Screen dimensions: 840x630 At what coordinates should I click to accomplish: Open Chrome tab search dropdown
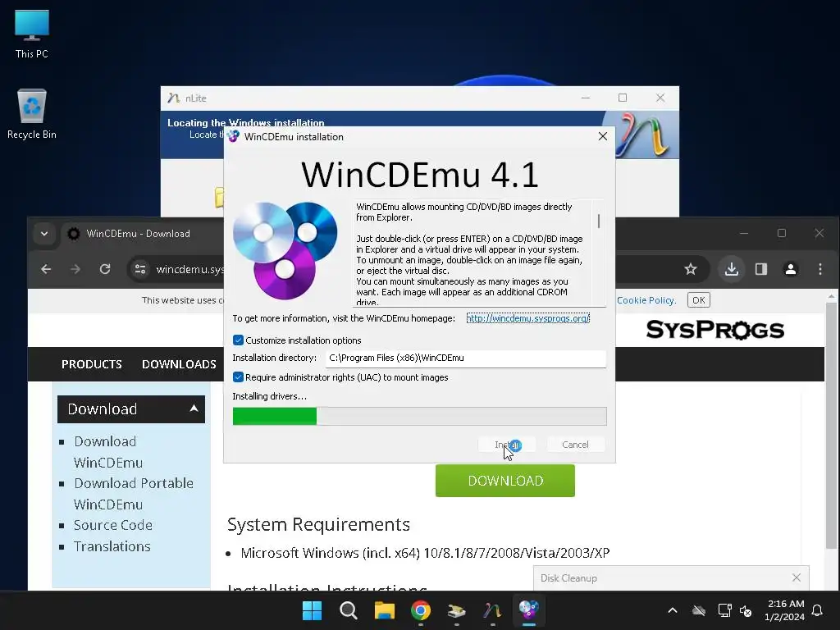pos(44,234)
